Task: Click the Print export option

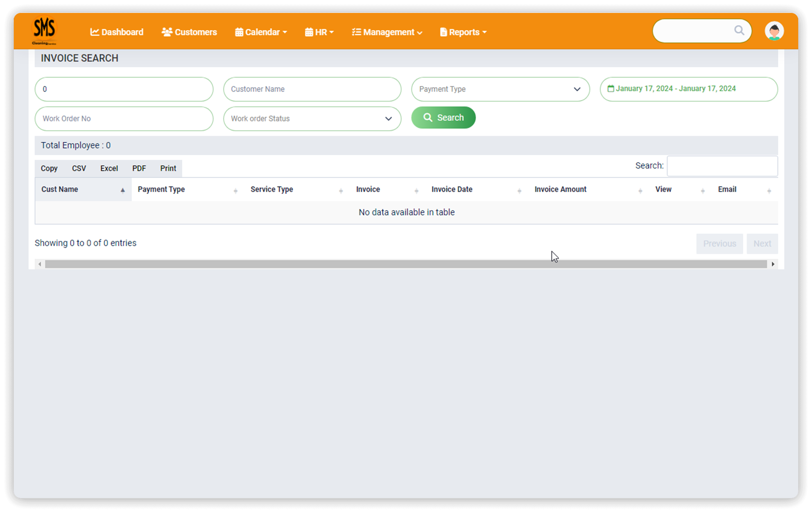Action: coord(168,168)
